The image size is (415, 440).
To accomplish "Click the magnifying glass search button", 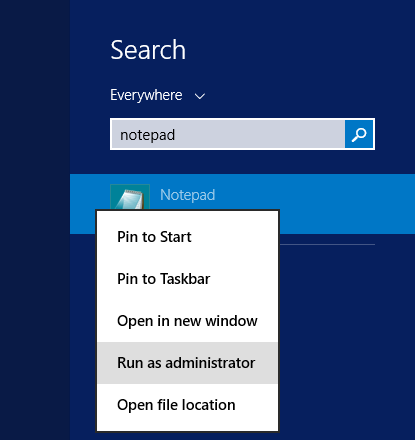I will 359,134.
